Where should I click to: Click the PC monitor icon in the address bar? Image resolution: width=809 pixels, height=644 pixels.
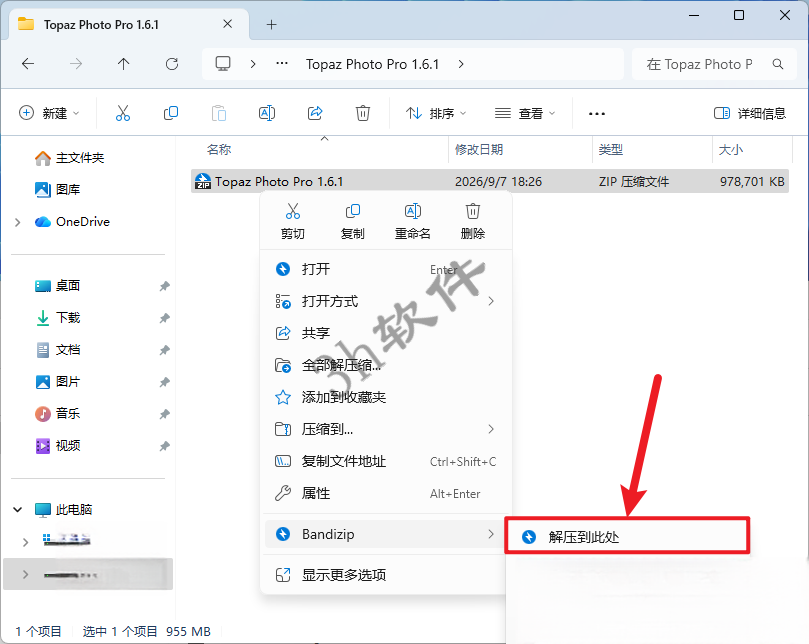pyautogui.click(x=223, y=63)
